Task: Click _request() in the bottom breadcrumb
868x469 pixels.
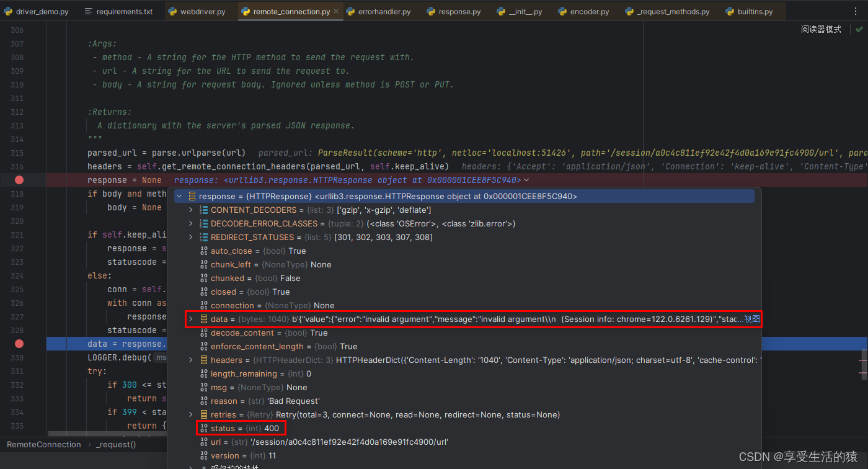Action: tap(116, 444)
